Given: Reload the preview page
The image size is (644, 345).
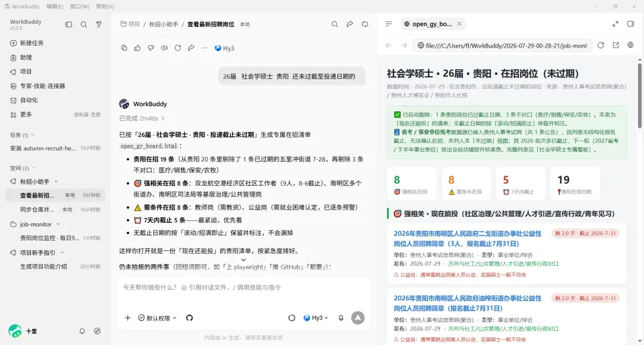Looking at the screenshot, I should (x=600, y=45).
